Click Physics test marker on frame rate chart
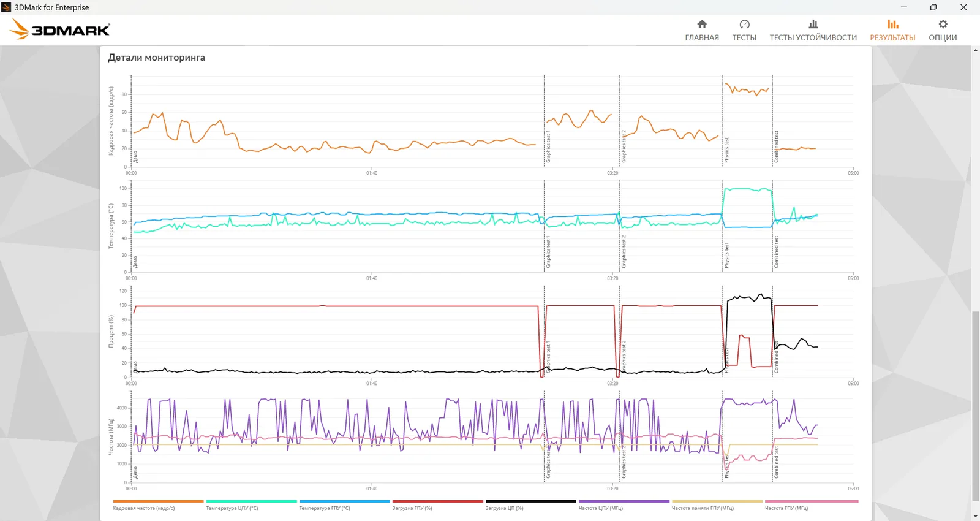The image size is (980, 521). coord(727,150)
